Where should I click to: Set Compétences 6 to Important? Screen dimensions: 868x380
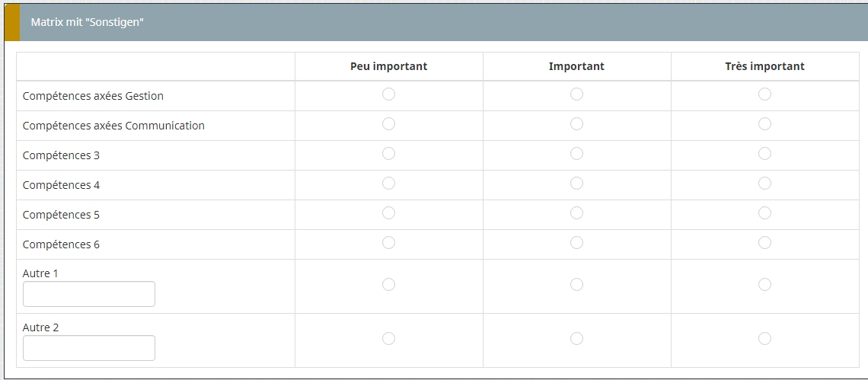[576, 243]
